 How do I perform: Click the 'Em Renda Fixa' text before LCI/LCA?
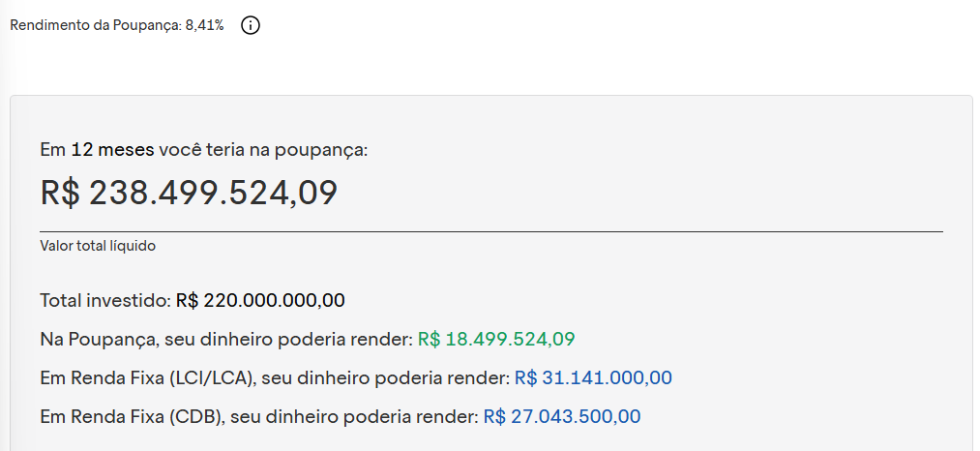pyautogui.click(x=103, y=377)
